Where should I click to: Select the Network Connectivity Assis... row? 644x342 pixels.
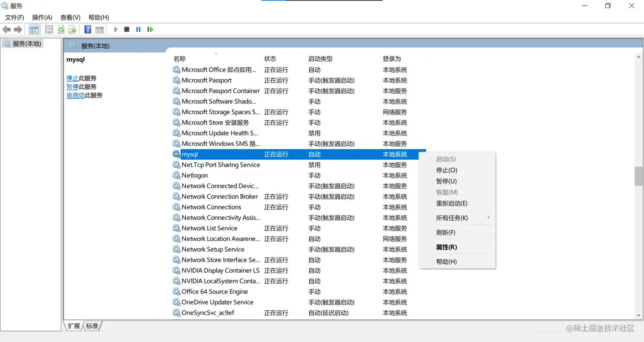coord(299,218)
